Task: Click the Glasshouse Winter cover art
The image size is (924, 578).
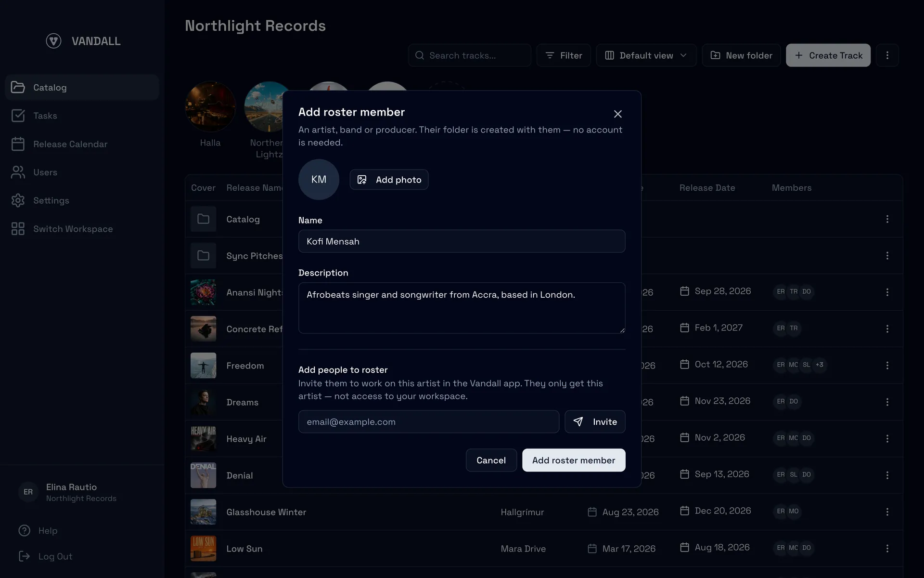Action: 203,512
